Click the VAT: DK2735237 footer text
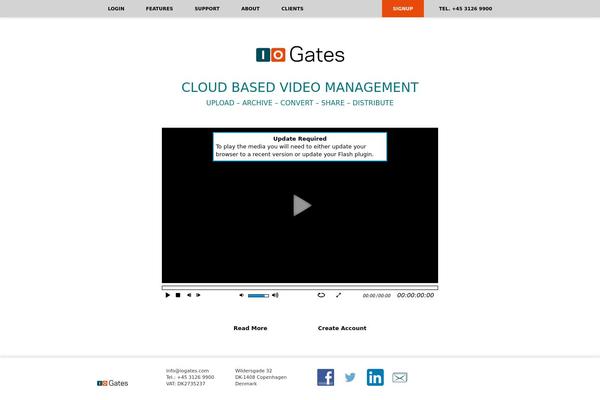 (x=186, y=384)
